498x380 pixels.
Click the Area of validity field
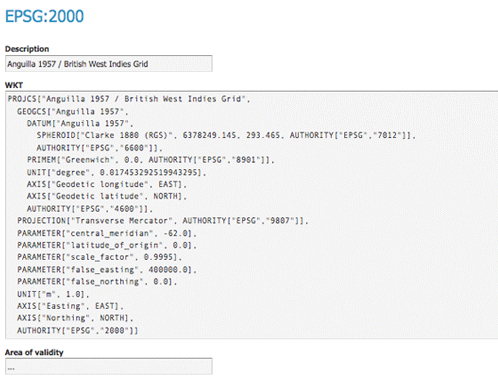pyautogui.click(x=109, y=367)
